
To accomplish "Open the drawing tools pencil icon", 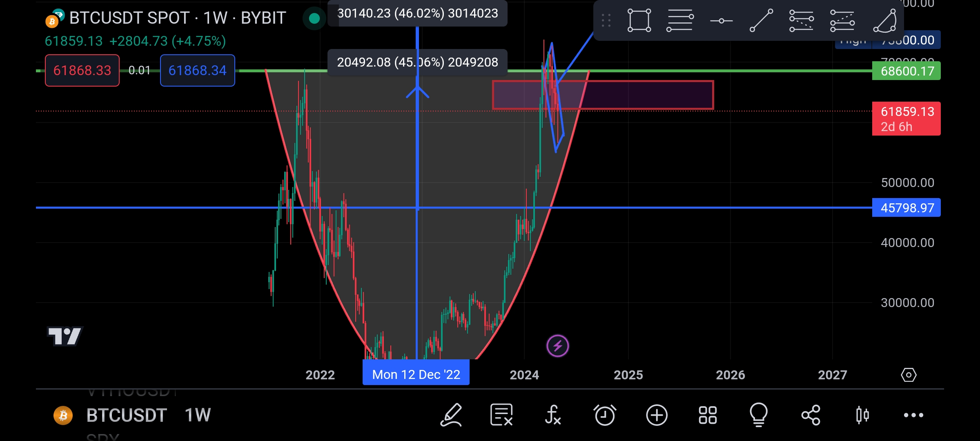I will [451, 415].
